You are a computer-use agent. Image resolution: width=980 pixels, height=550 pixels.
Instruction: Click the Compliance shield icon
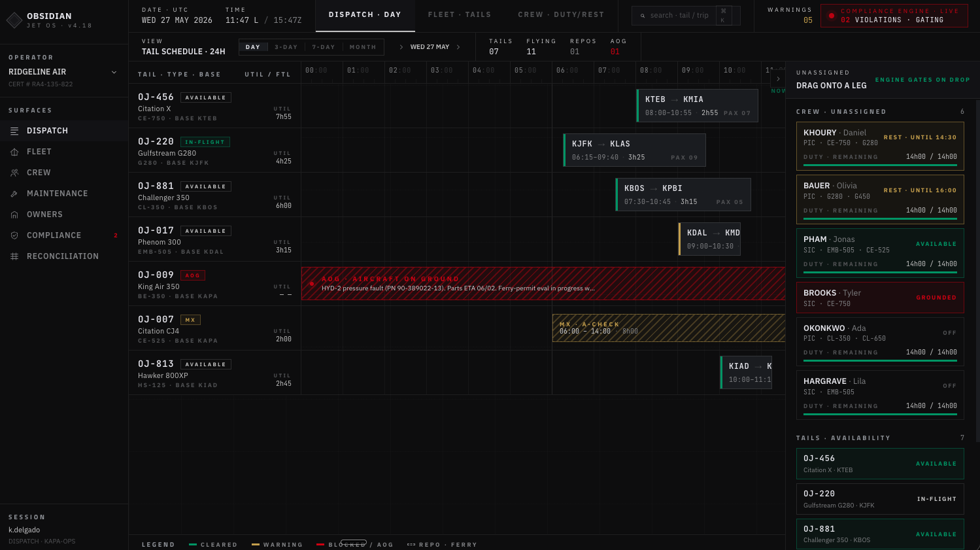[14, 235]
